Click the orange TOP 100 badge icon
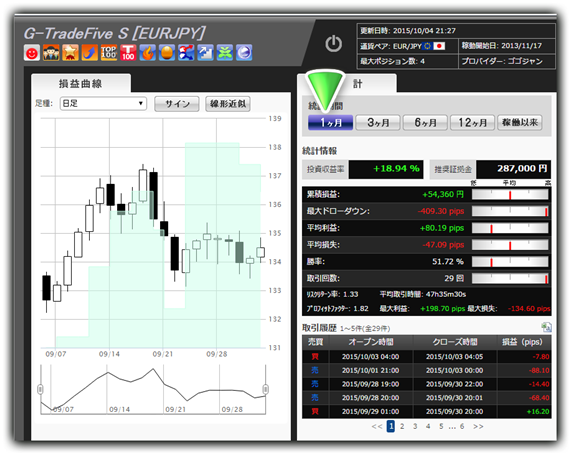Screen dimensions: 571x455 click(109, 53)
